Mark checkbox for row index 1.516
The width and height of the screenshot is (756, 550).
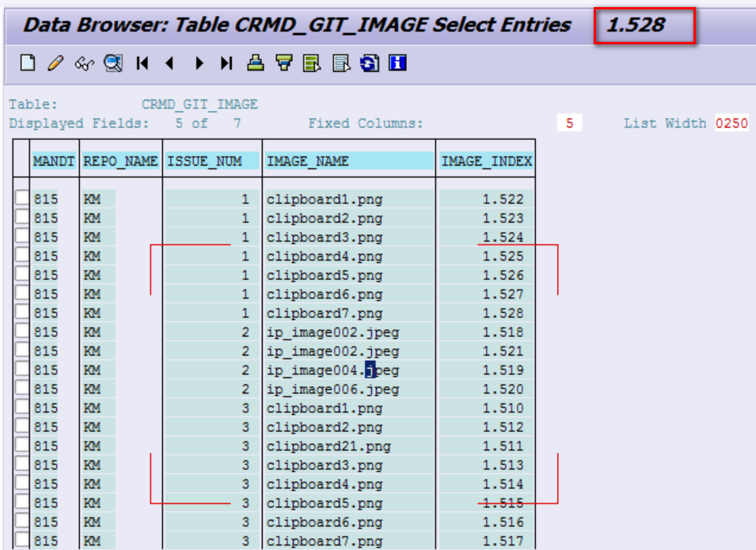tap(21, 521)
